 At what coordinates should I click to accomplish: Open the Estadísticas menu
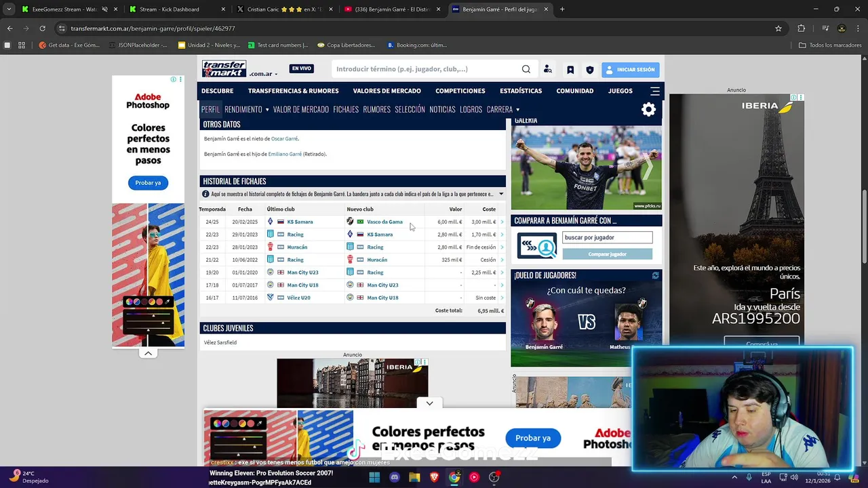pos(521,91)
